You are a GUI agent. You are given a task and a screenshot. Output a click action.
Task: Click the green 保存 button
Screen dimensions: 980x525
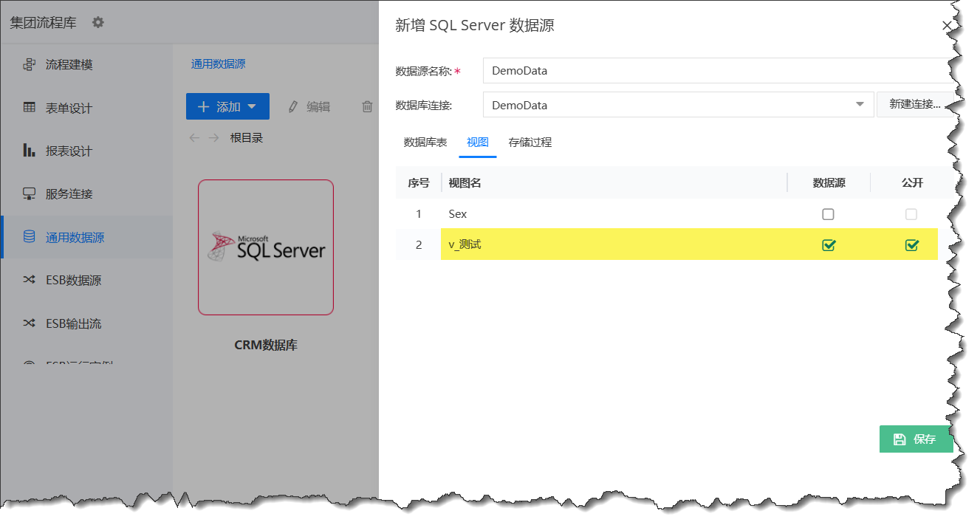(916, 439)
